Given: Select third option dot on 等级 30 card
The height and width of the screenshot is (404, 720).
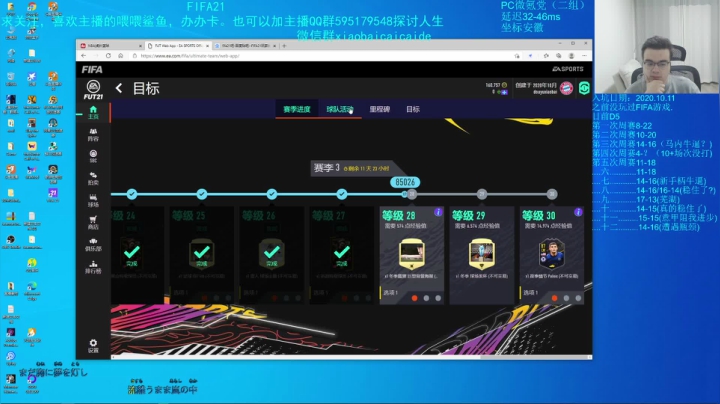Looking at the screenshot, I should [x=578, y=298].
